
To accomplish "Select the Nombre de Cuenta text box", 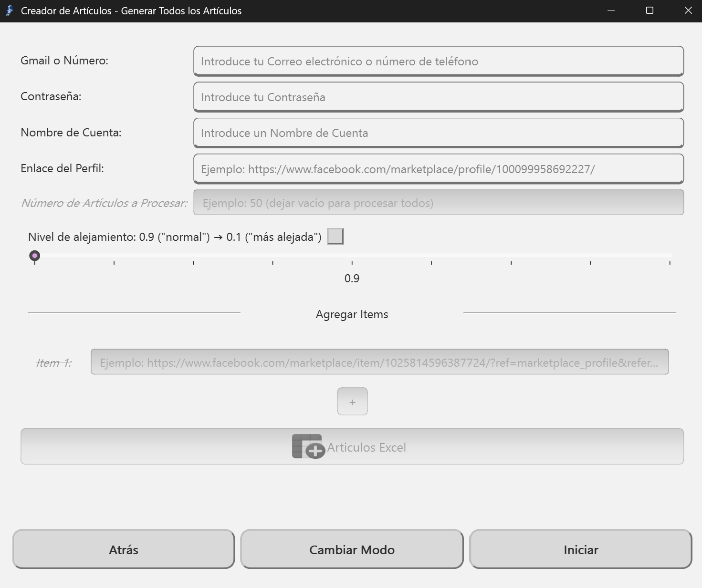I will [439, 133].
